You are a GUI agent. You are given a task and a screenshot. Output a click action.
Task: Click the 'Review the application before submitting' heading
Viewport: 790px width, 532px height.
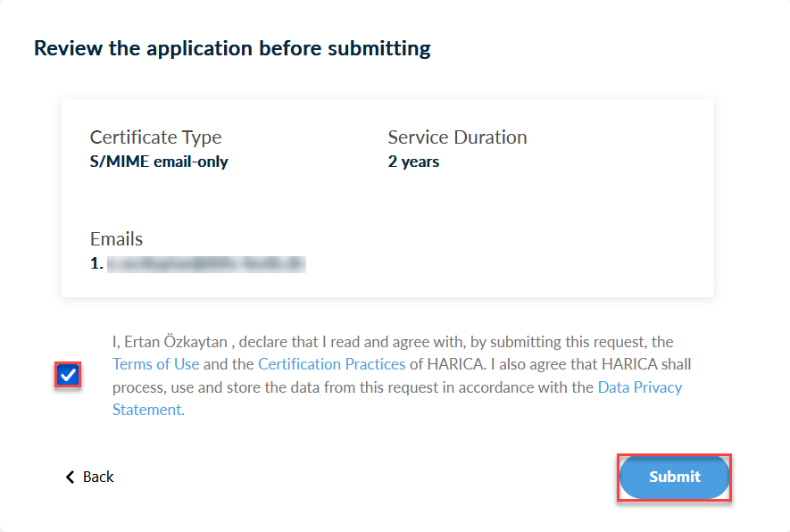point(232,49)
